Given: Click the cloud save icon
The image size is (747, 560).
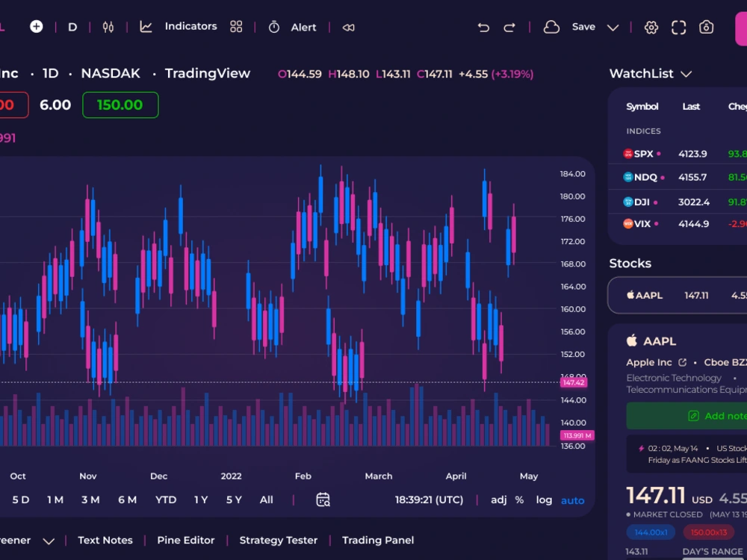Looking at the screenshot, I should click(551, 27).
